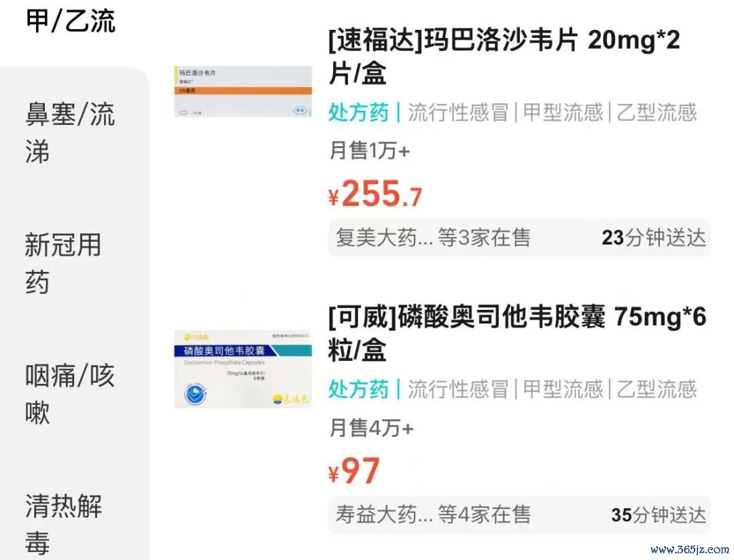Click the ¥97 price

click(x=354, y=471)
